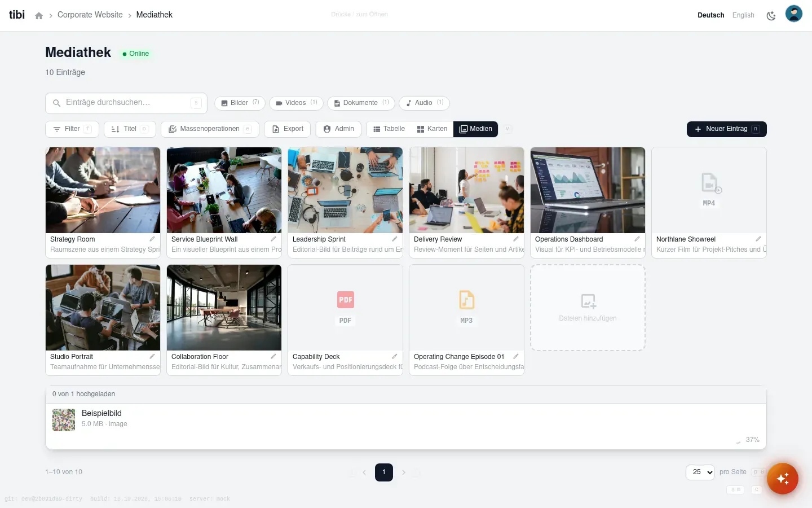This screenshot has height=508, width=812.
Task: Click the Beispielbild upload thumbnail
Action: [x=64, y=420]
